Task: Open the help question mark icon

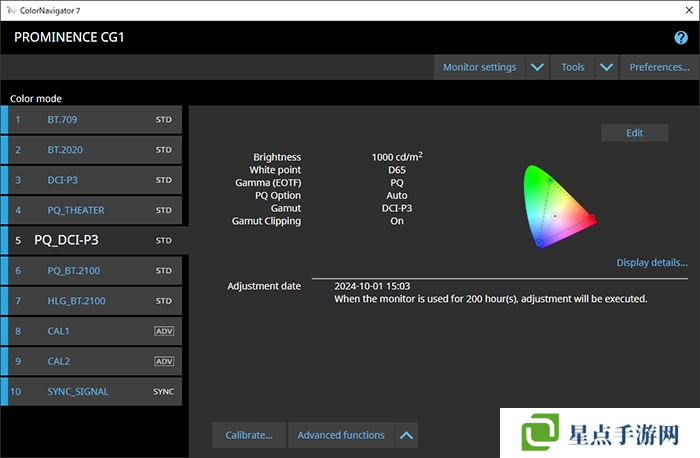Action: point(681,38)
